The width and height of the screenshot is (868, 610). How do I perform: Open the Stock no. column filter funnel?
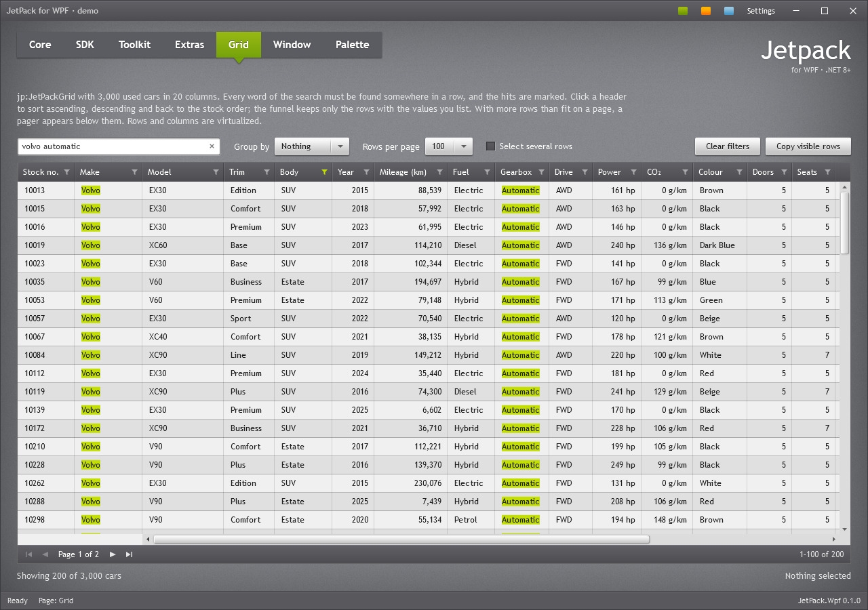coord(66,172)
